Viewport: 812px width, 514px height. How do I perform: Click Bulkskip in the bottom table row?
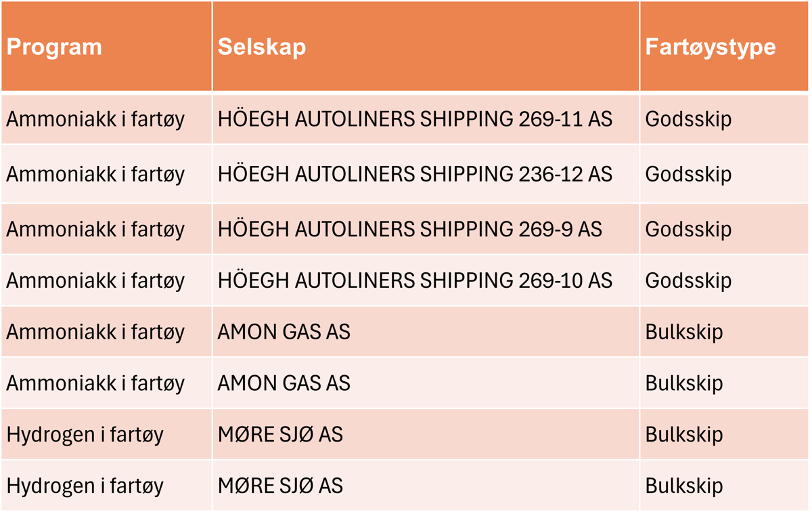click(684, 486)
